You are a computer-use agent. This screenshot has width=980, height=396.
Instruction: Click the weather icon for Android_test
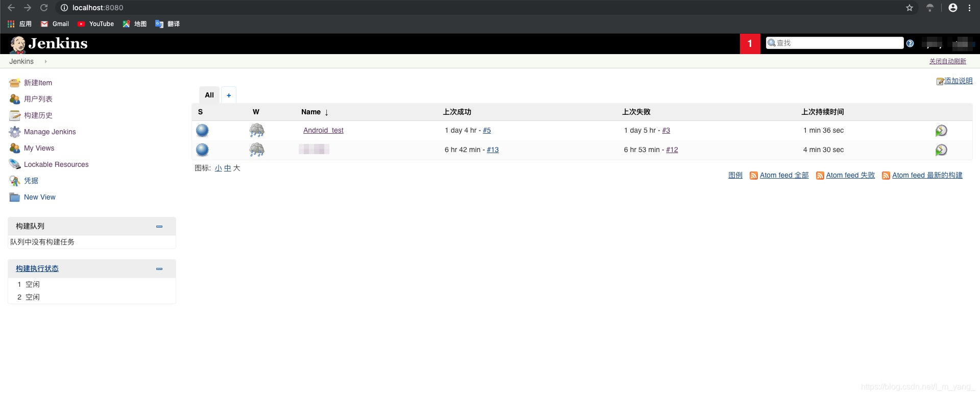pos(257,131)
